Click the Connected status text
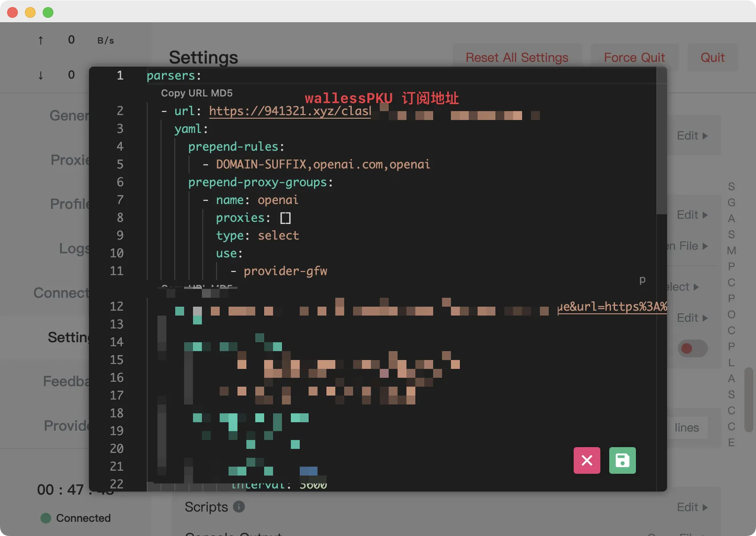 (x=83, y=518)
